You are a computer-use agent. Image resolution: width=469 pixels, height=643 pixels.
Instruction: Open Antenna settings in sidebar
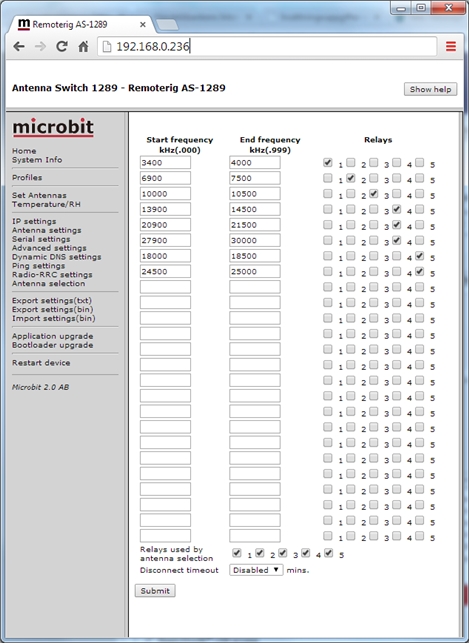[x=46, y=230]
